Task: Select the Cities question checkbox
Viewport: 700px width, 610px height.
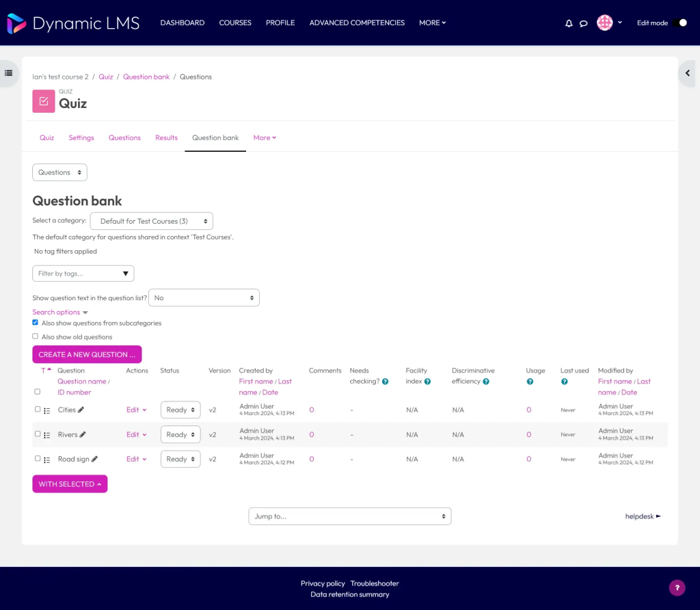Action: 38,409
